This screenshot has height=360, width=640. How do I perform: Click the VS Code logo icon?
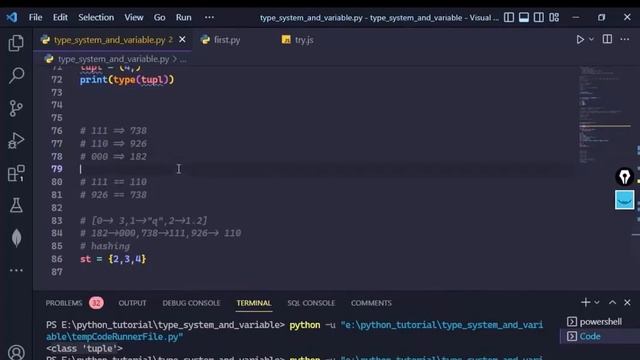11,17
